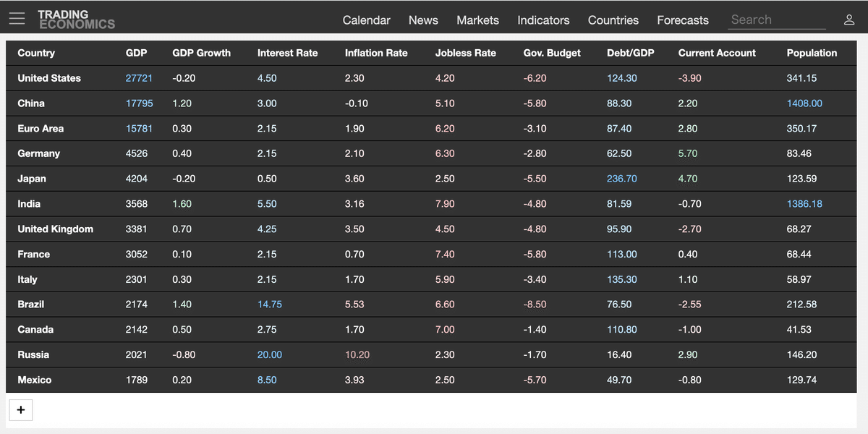This screenshot has width=868, height=434.
Task: Click Russia's interest rate value 20.00
Action: pos(269,355)
